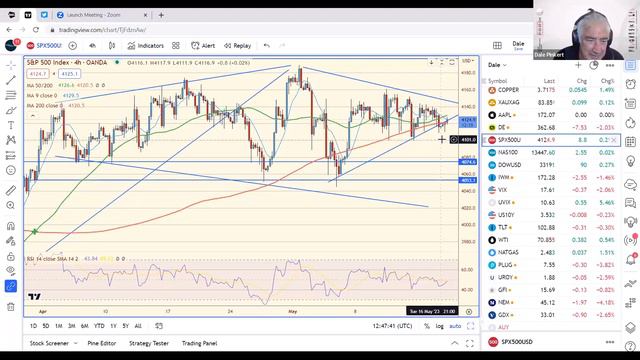
Task: Toggle auto scale mode
Action: tap(455, 326)
